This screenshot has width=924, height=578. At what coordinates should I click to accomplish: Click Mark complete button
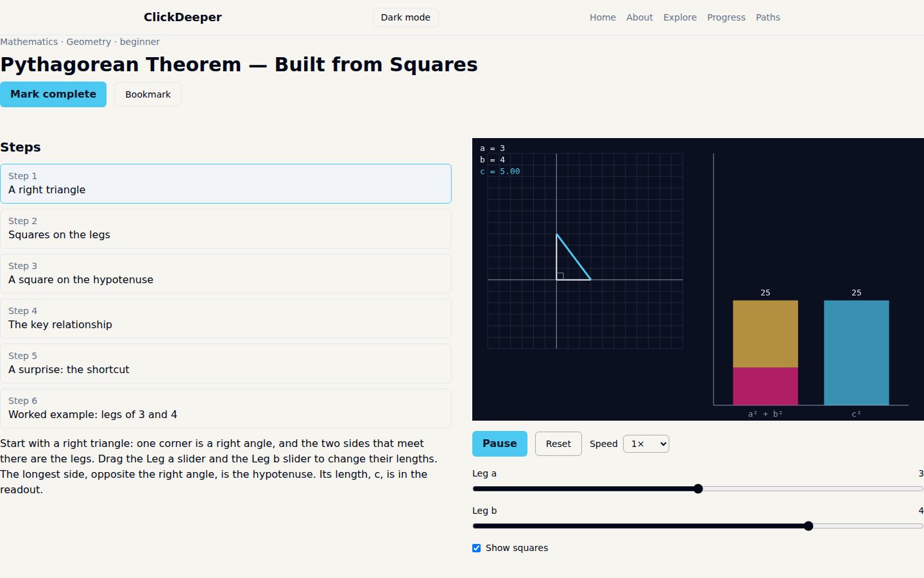[x=53, y=94]
